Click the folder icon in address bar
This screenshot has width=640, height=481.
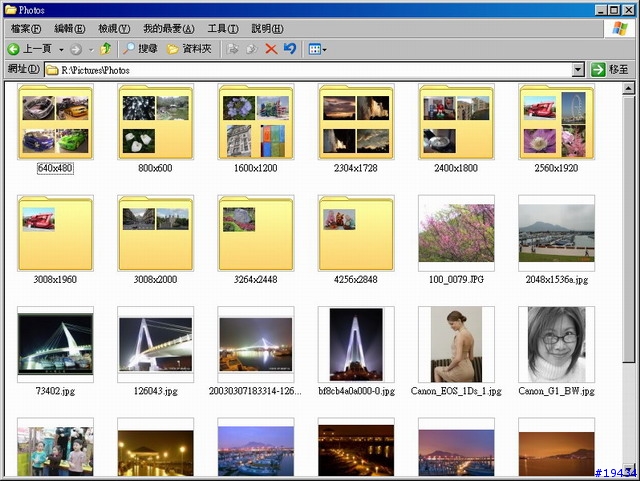pos(52,70)
